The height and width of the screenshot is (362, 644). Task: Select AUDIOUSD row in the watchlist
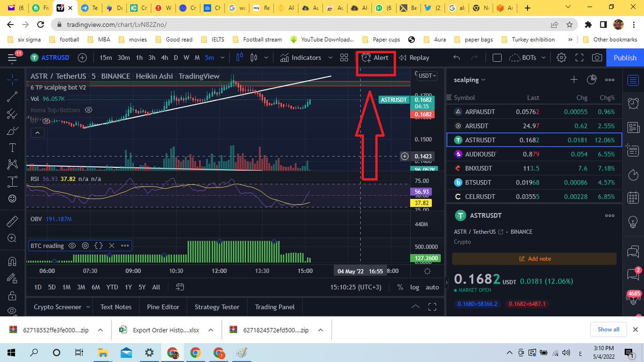point(534,154)
